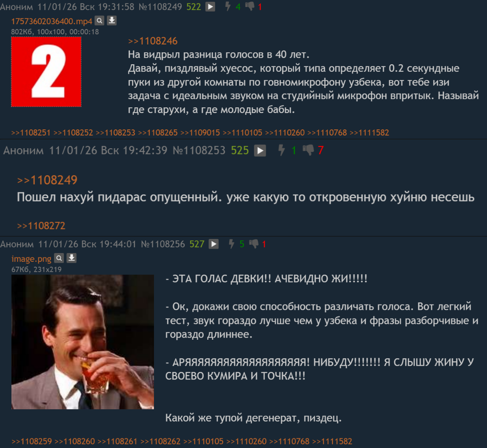Download the image.png attachment

click(x=72, y=258)
